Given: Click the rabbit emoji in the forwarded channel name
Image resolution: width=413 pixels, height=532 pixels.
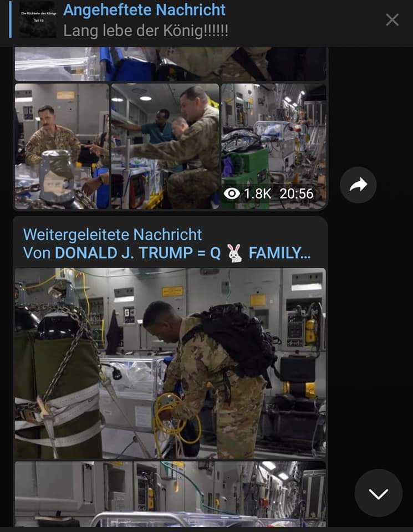Looking at the screenshot, I should (234, 253).
